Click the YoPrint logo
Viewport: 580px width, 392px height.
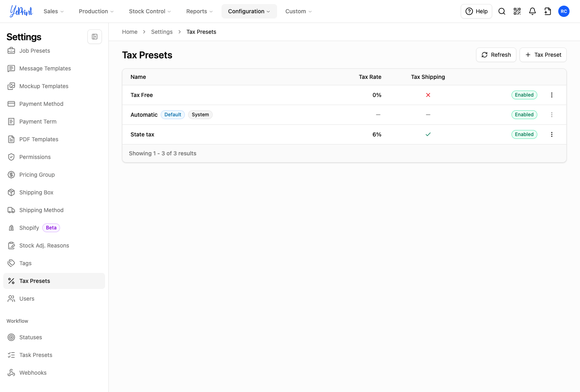click(21, 11)
